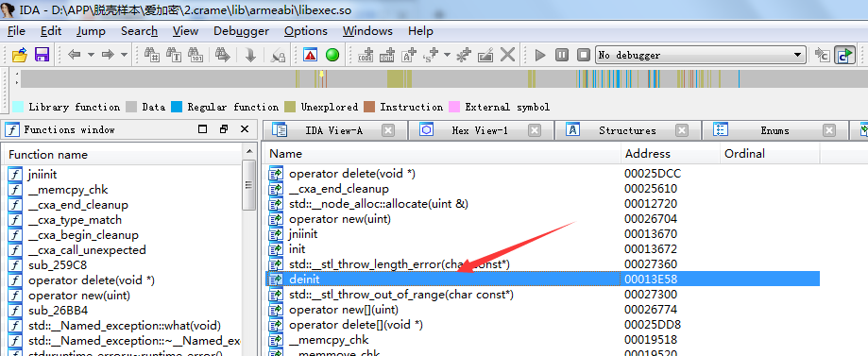
Task: Open the Jump menu
Action: point(91,31)
